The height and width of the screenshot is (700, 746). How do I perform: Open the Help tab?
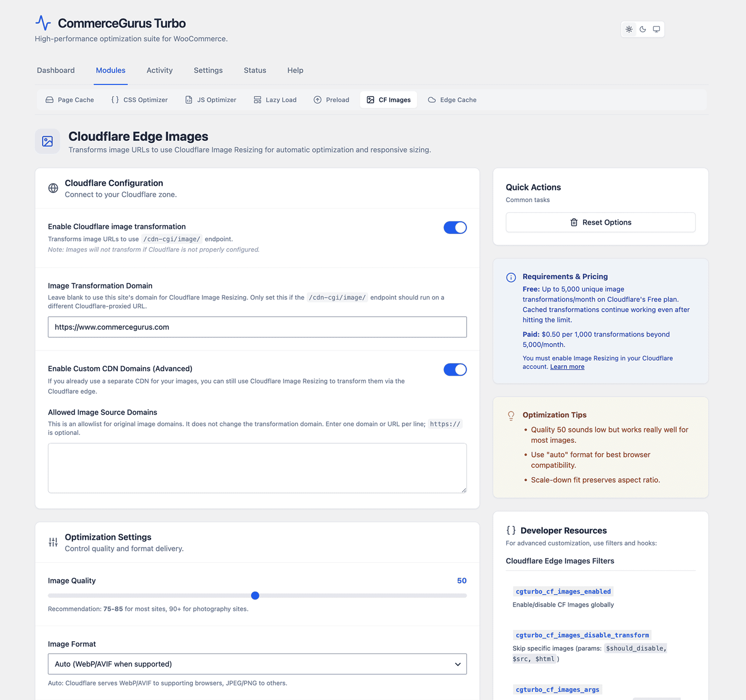pos(295,70)
